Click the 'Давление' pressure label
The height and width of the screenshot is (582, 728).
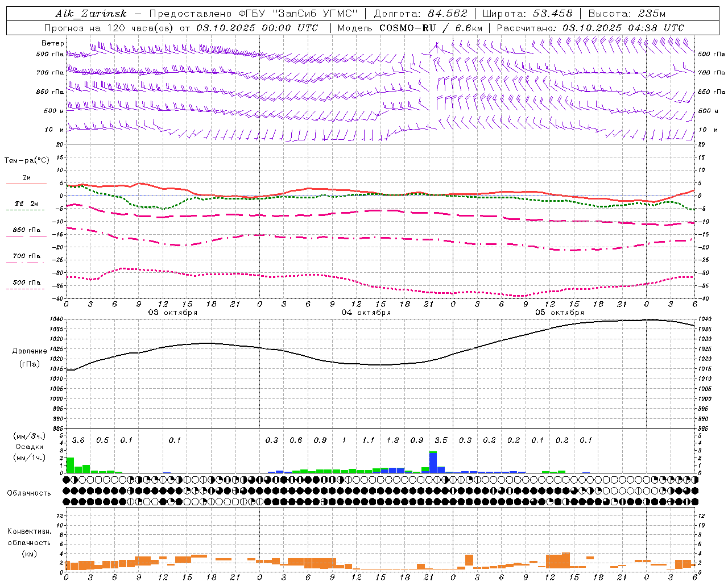pos(29,351)
